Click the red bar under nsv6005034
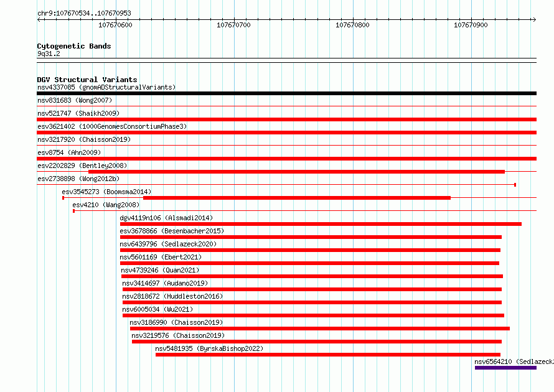Image resolution: width=554 pixels, height=392 pixels. [x=313, y=315]
